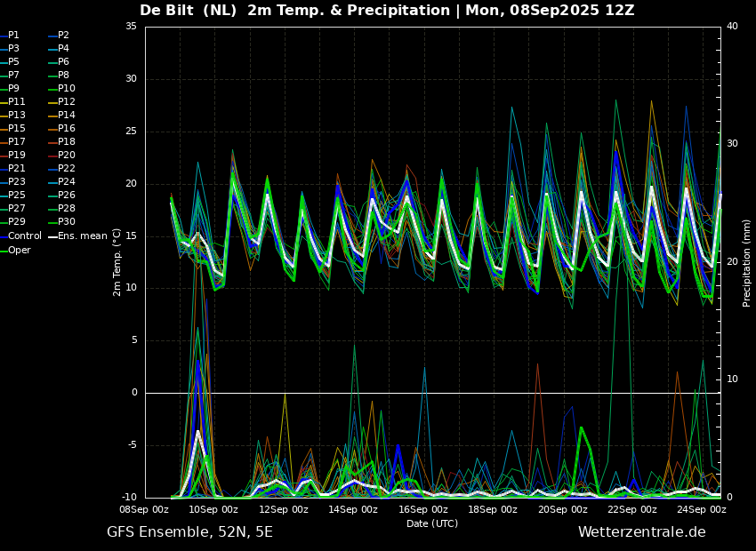Click the Precipitation (mm) axis title
Image resolution: width=756 pixels, height=551 pixels.
coord(747,262)
